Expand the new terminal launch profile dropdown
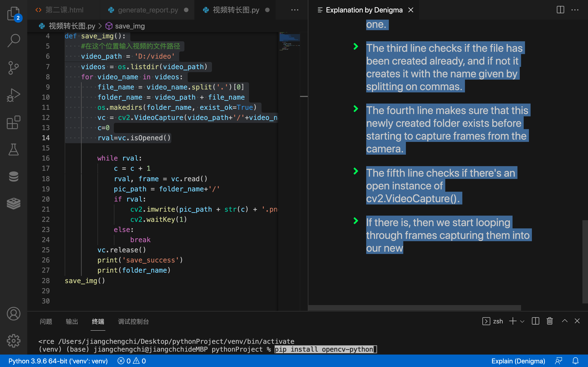This screenshot has width=588, height=367. click(x=522, y=321)
